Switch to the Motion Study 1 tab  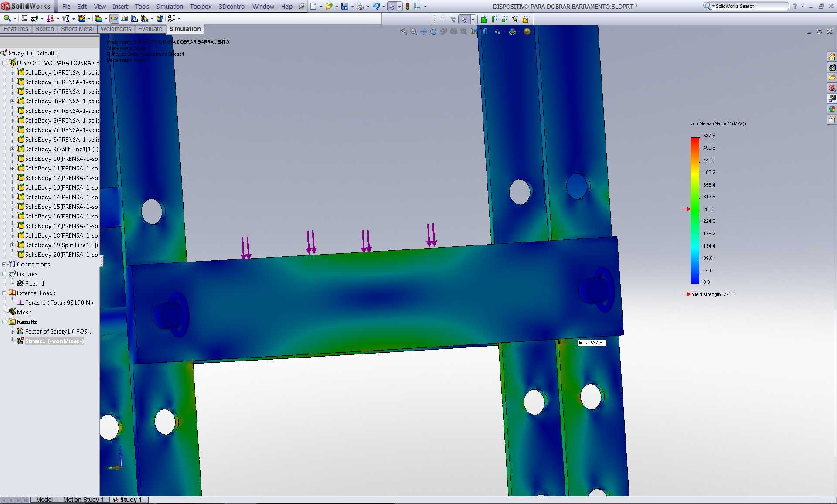(83, 500)
